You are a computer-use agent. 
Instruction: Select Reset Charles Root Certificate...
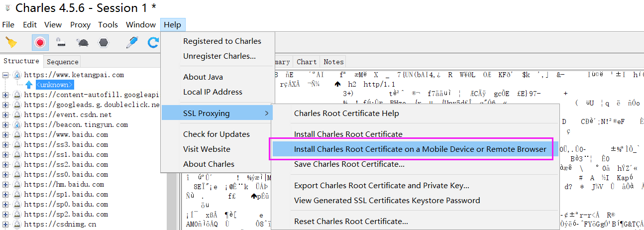(x=351, y=221)
